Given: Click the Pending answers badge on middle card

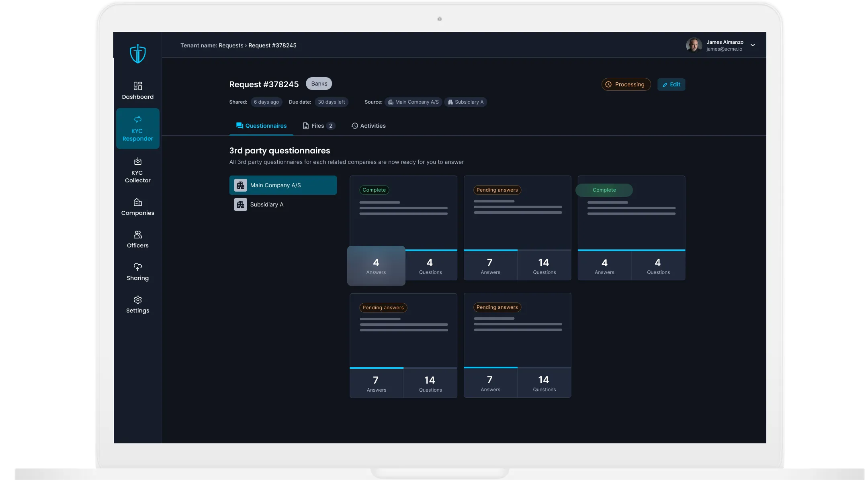Looking at the screenshot, I should click(497, 190).
